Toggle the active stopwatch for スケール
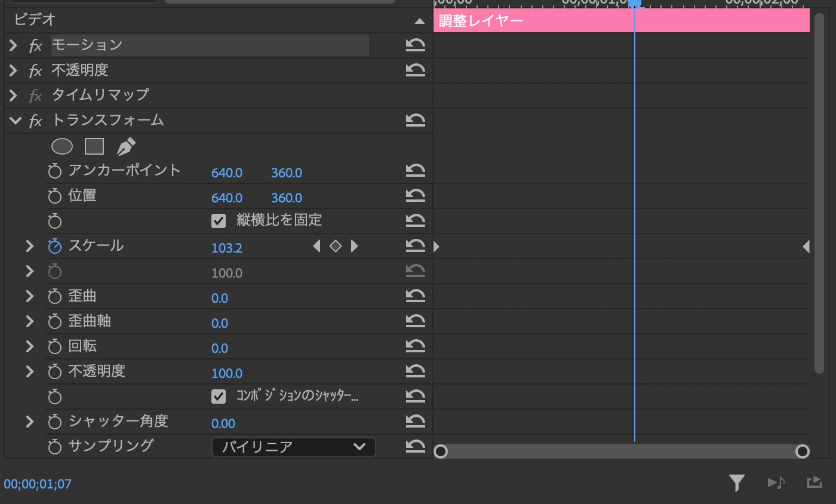This screenshot has height=504, width=836. [x=55, y=247]
